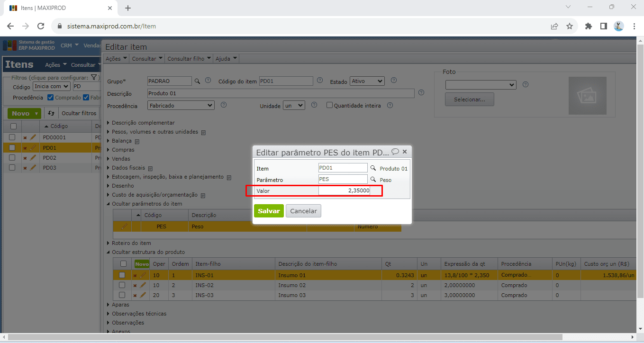This screenshot has width=644, height=343.
Task: Open the Ações menu in Itens panel
Action: click(56, 65)
